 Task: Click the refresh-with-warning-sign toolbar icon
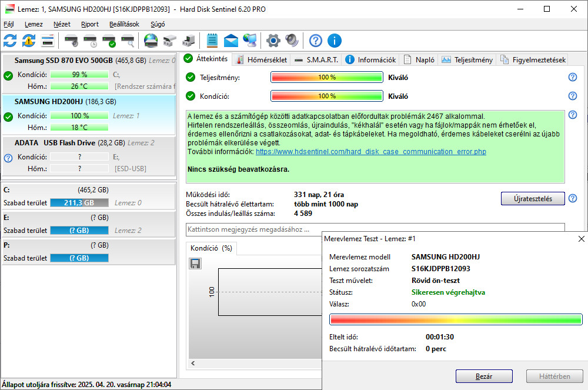click(29, 41)
